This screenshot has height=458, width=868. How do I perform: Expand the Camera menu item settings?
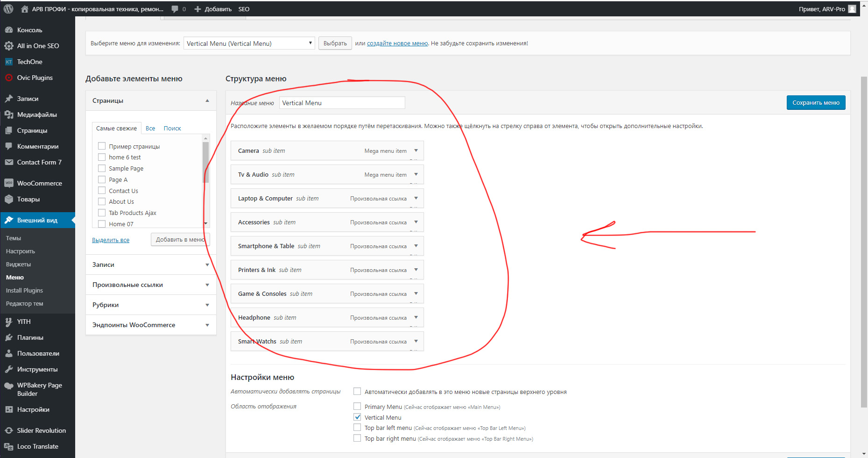point(416,150)
